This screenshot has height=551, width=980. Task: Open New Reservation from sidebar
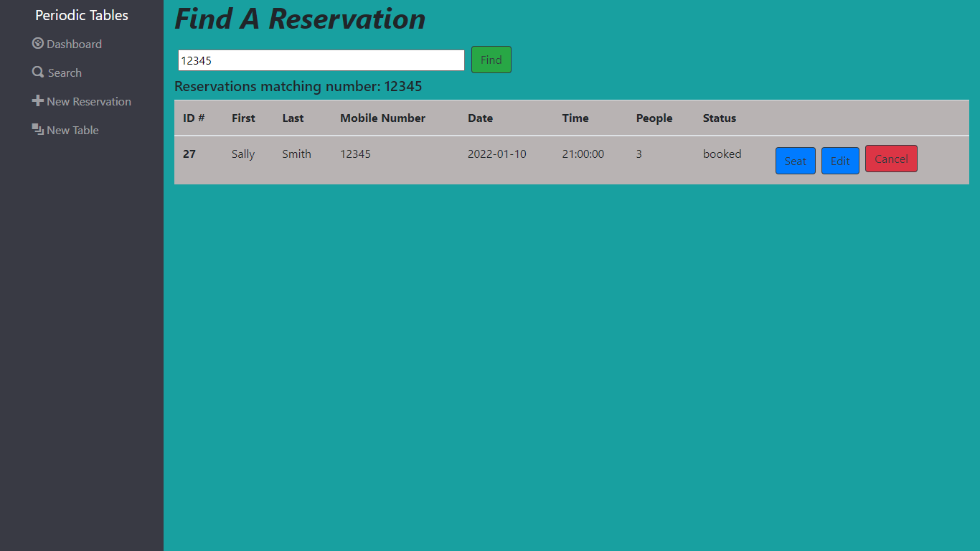pos(82,101)
